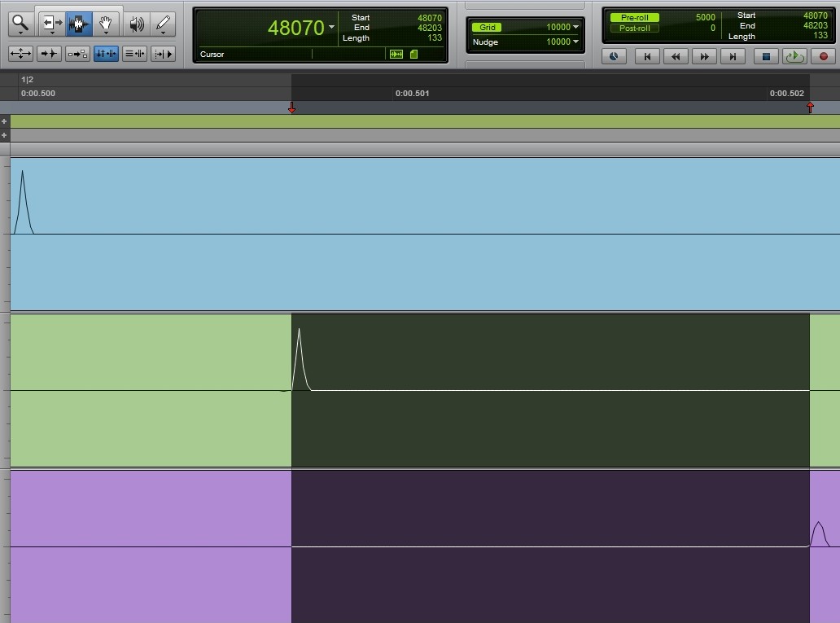
Task: Open the Grid value dropdown
Action: (x=575, y=27)
